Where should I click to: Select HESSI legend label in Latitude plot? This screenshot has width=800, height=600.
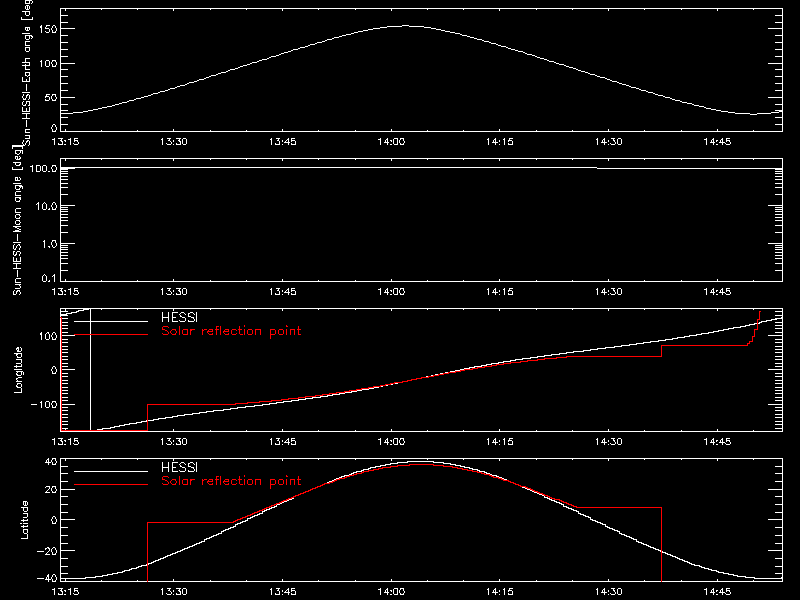pyautogui.click(x=179, y=467)
